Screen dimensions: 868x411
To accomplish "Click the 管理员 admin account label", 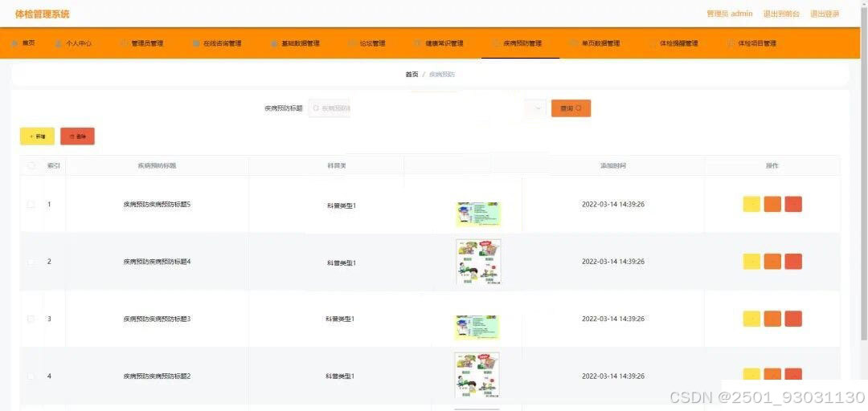I will (730, 14).
